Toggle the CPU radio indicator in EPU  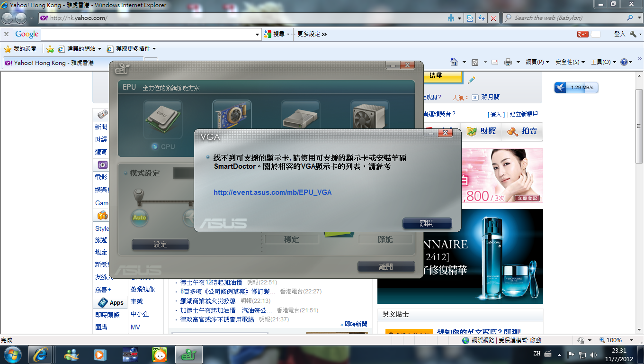[154, 146]
